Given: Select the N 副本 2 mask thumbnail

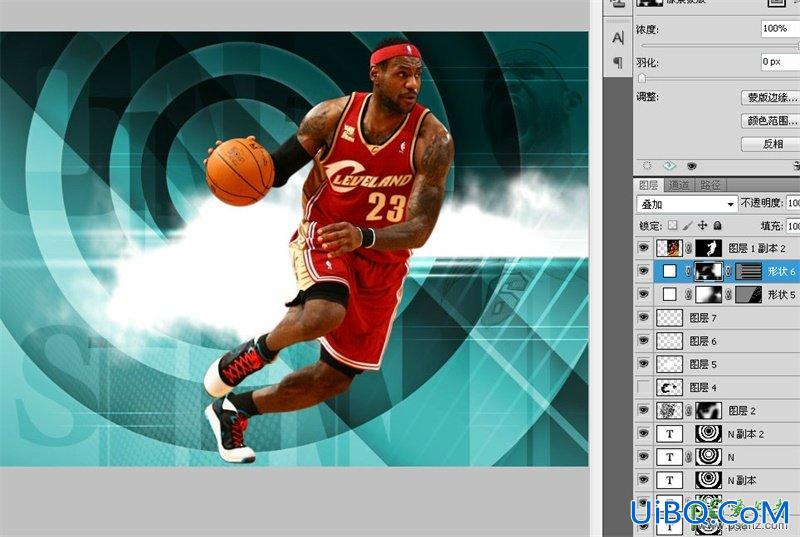Looking at the screenshot, I should tap(709, 434).
